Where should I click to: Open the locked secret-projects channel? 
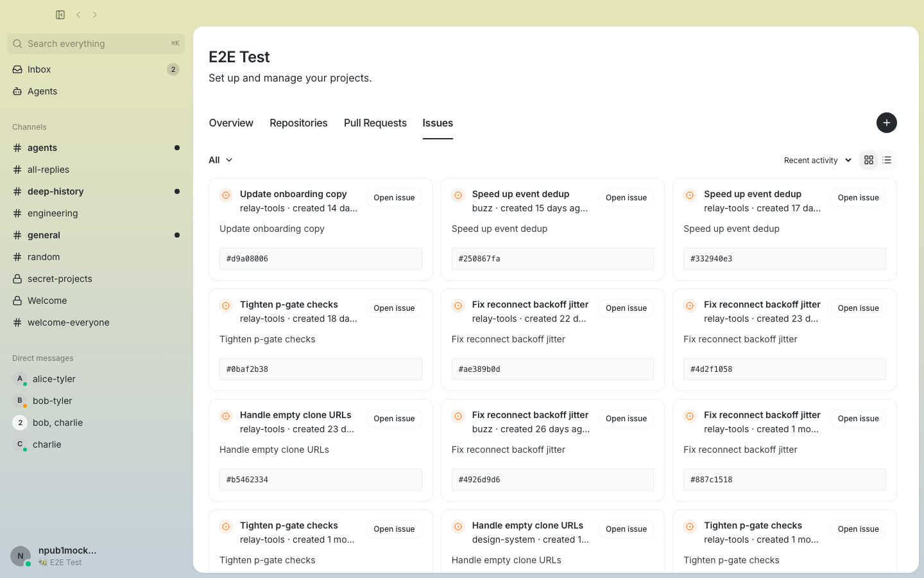(96, 279)
